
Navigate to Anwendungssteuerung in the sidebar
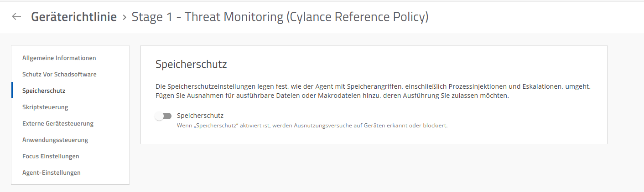tap(55, 140)
